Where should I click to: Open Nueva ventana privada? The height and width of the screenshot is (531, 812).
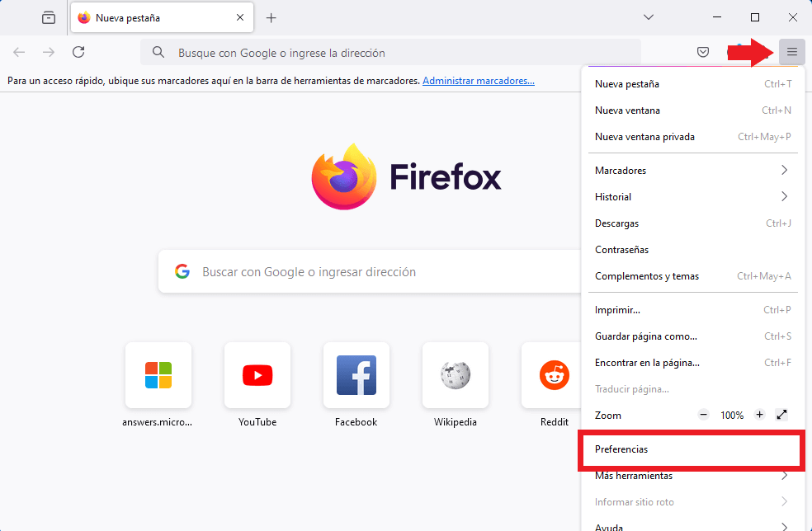click(693, 137)
